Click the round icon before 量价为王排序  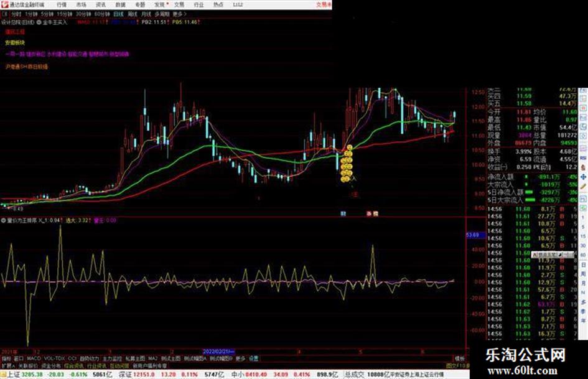3,220
